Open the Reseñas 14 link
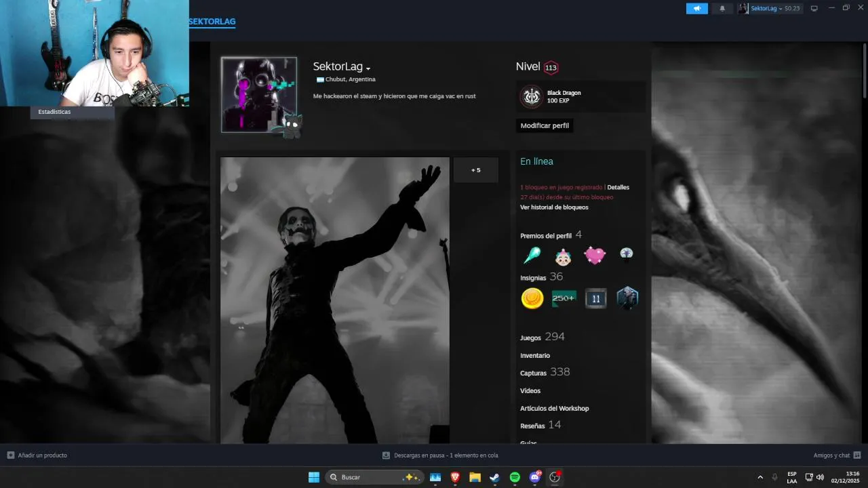This screenshot has height=488, width=868. tap(540, 425)
